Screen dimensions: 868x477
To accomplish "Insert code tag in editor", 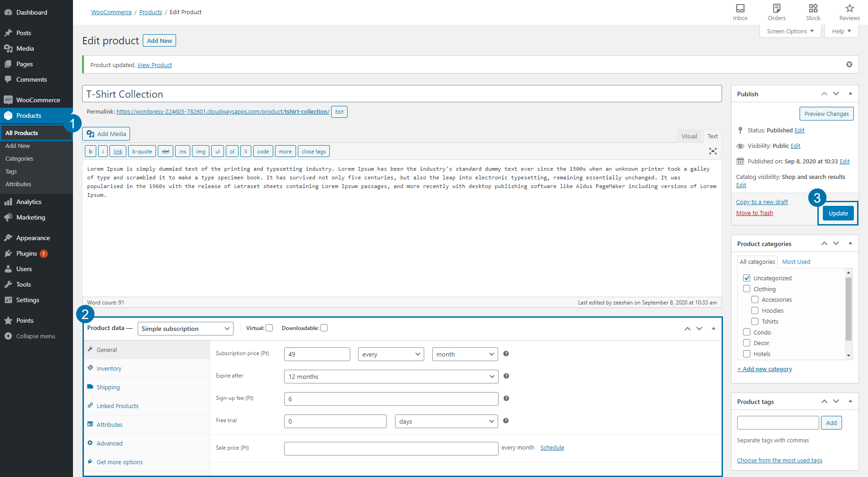I will point(263,152).
